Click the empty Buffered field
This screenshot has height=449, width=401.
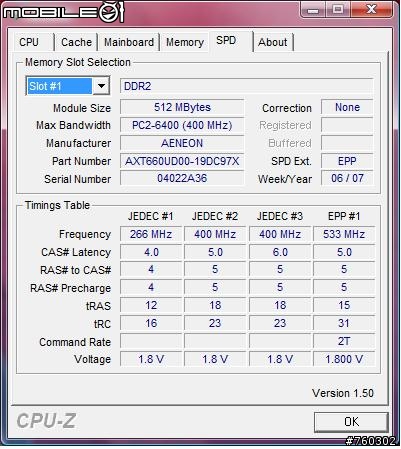(x=347, y=143)
